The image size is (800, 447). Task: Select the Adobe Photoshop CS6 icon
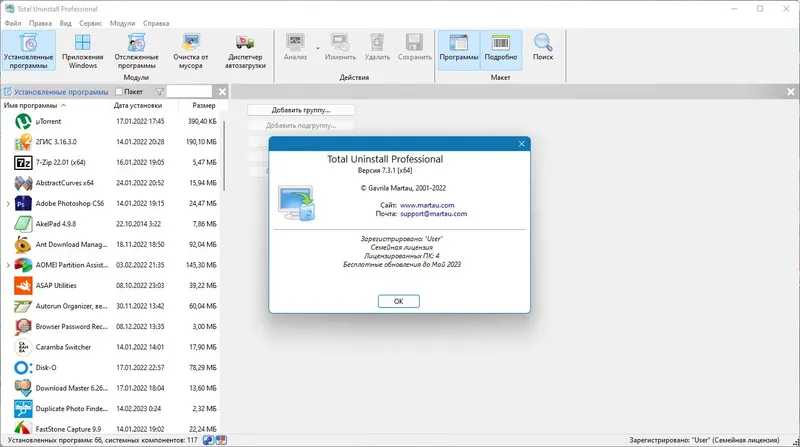coord(23,204)
